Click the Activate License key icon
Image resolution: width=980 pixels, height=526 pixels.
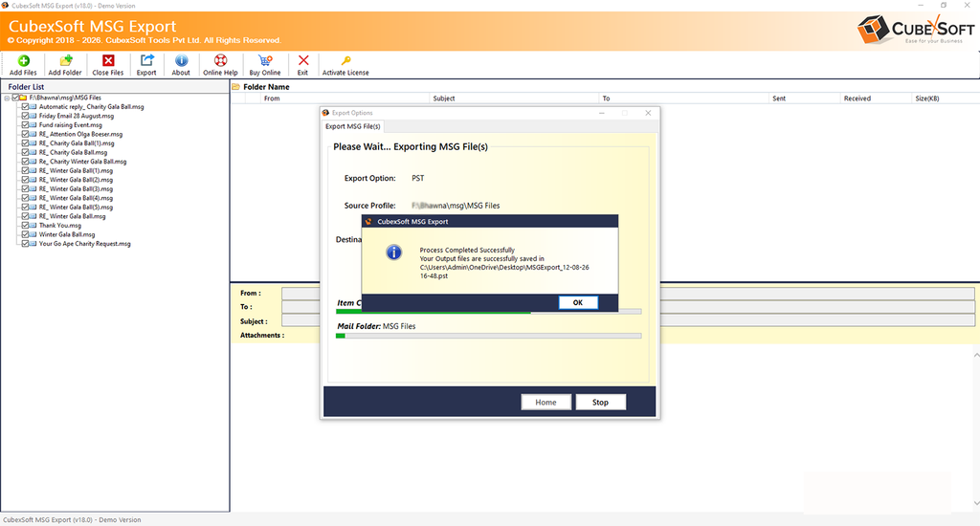point(345,60)
